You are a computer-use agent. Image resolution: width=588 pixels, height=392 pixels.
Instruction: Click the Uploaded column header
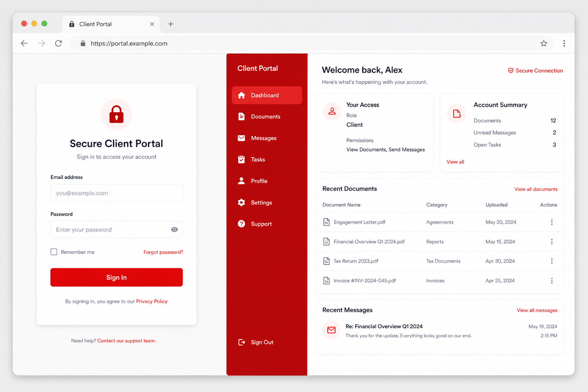[497, 205]
